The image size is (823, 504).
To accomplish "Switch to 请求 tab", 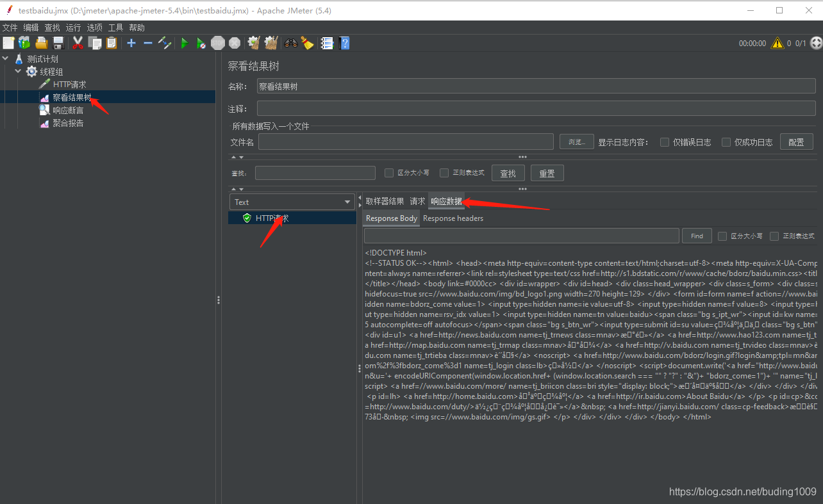I will click(417, 201).
